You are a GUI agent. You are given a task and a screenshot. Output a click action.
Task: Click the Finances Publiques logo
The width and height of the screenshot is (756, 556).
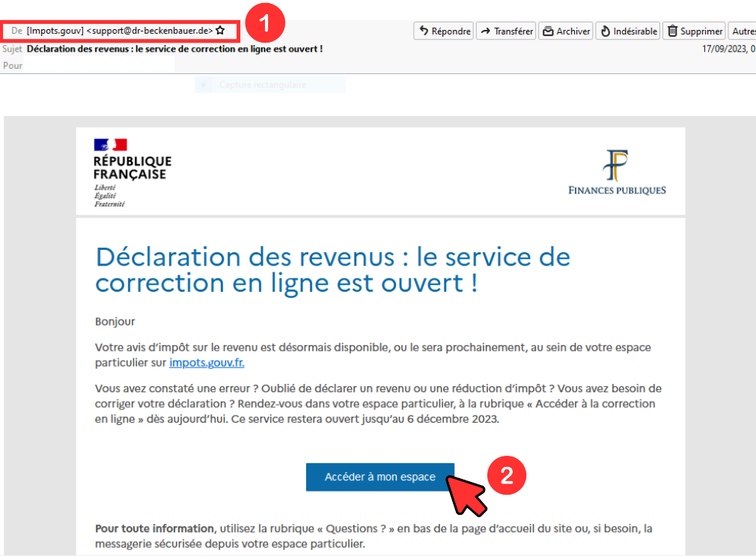tap(617, 172)
